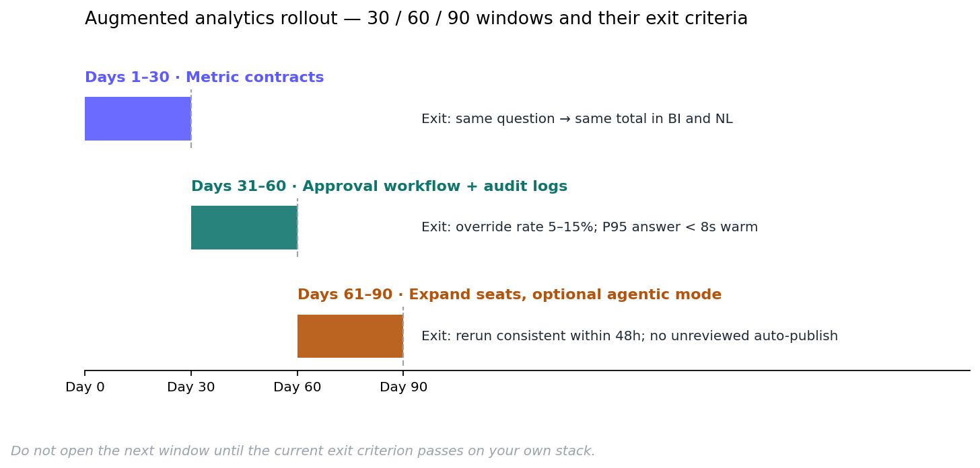Click the purple Days 1–30 bar

pyautogui.click(x=138, y=118)
